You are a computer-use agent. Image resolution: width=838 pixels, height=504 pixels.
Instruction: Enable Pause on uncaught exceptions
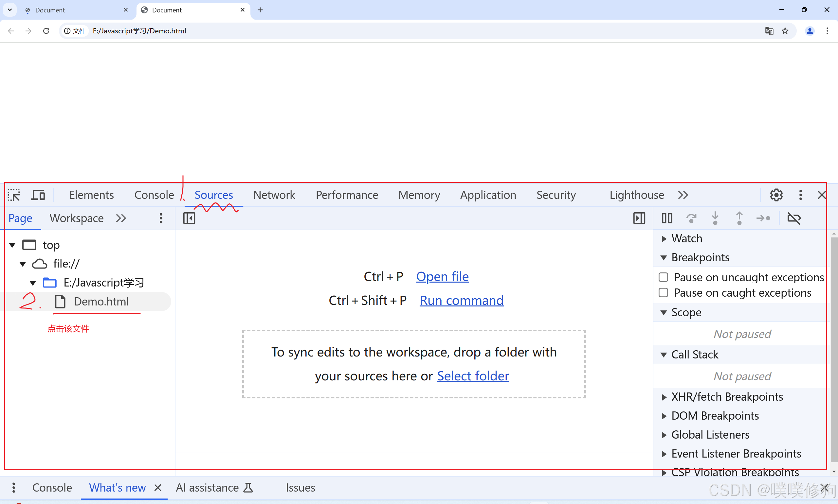point(663,277)
